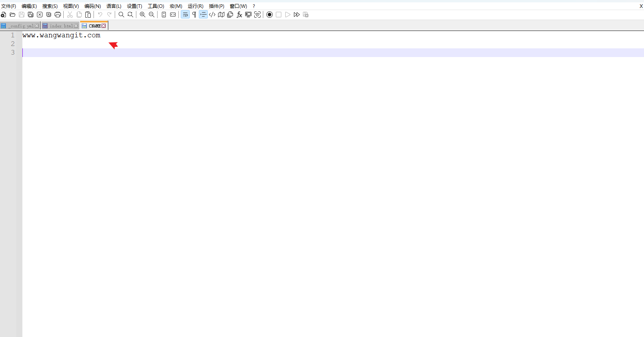Expand the 插件(P) plugins menu
Screen dimensions: 644x337
pyautogui.click(x=217, y=6)
